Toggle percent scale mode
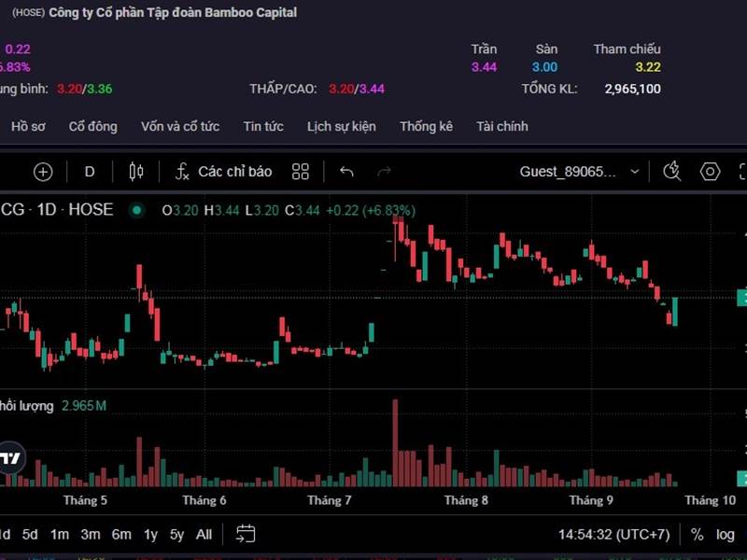 tap(697, 534)
